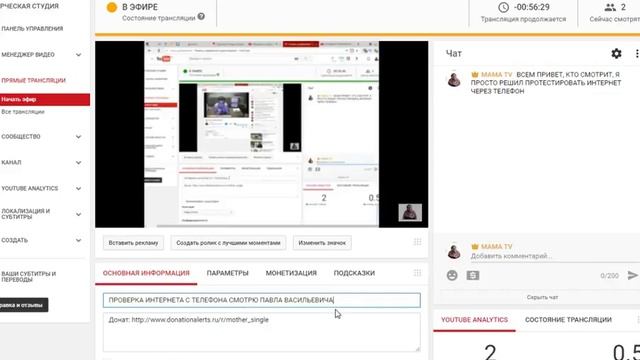Click the -00:56:29 stream timer text

(x=531, y=7)
